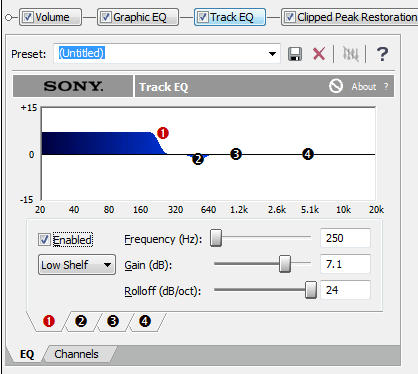The image size is (418, 374).
Task: Switch to band 2 tab
Action: pyautogui.click(x=81, y=321)
